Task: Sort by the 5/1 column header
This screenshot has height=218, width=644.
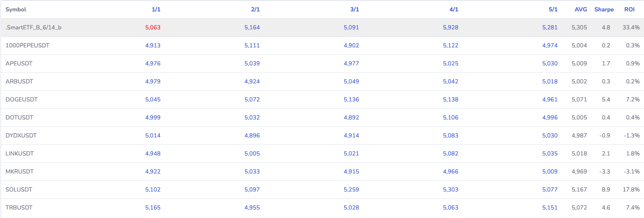Action: click(553, 10)
